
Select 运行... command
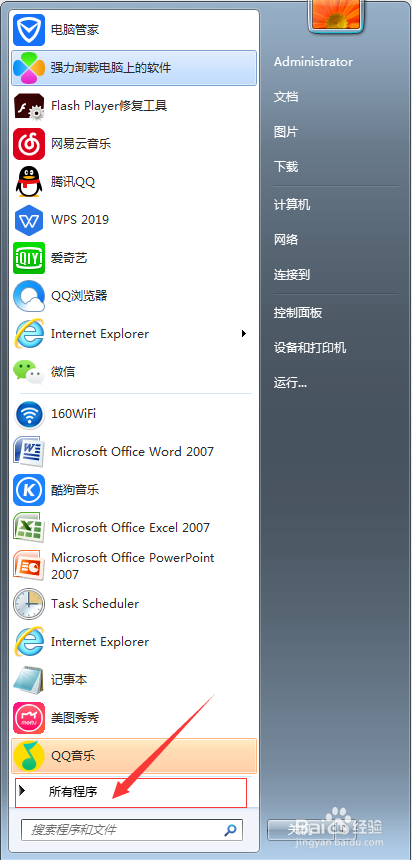click(290, 383)
